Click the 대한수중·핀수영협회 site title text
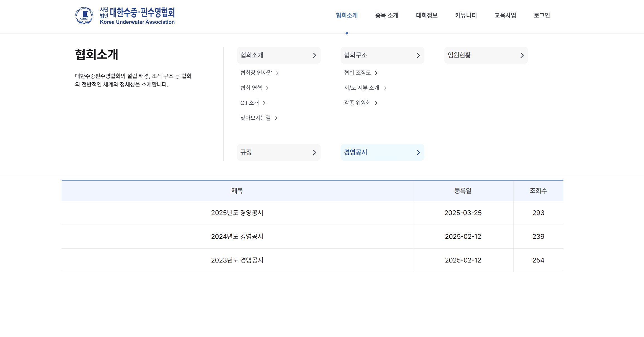This screenshot has height=337, width=644. click(142, 12)
